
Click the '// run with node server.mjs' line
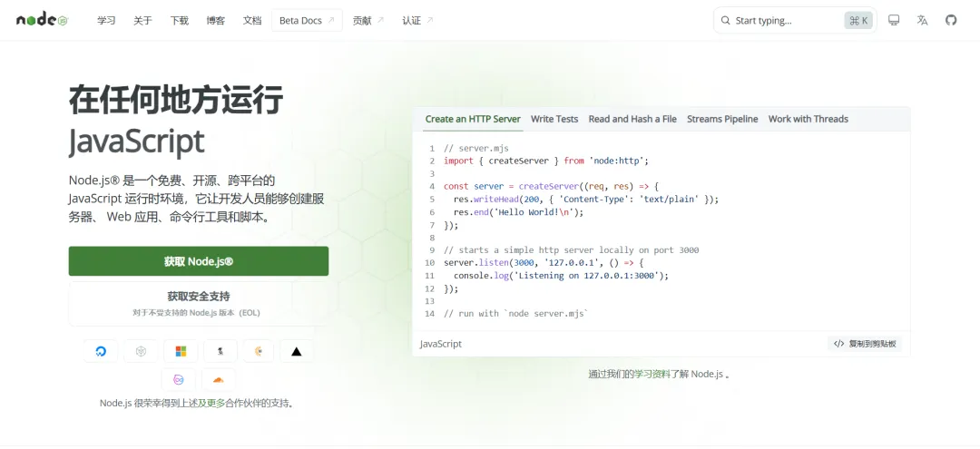coord(516,314)
